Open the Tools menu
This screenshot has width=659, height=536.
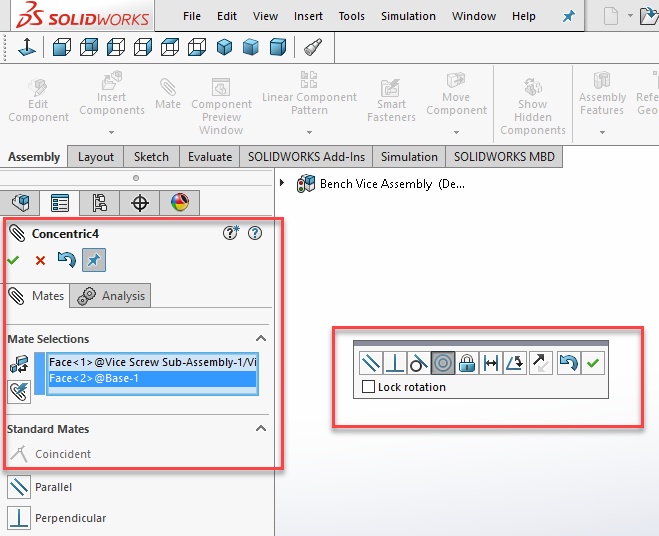coord(351,16)
